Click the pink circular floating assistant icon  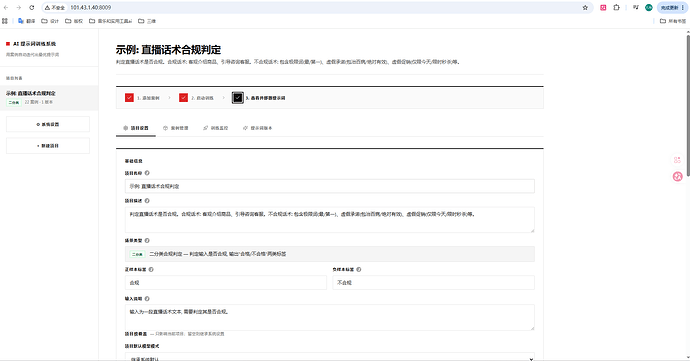678,177
